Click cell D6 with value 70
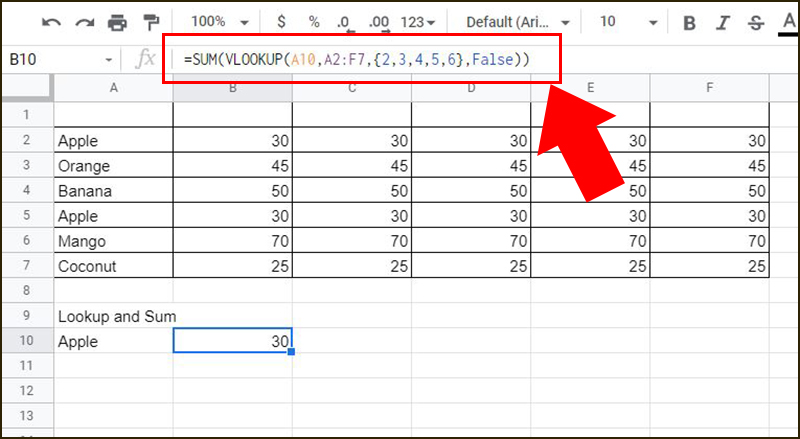800x439 pixels. (x=471, y=240)
